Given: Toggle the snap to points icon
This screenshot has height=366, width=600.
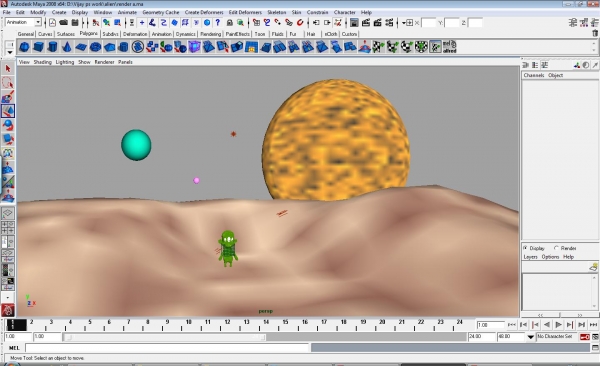Looking at the screenshot, I should (x=278, y=23).
